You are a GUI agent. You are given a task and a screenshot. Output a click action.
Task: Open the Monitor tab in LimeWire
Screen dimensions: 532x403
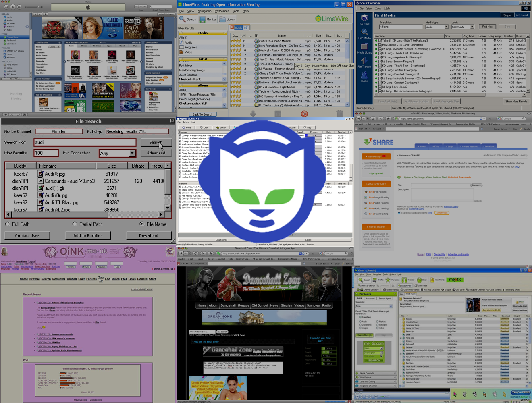[x=208, y=19]
